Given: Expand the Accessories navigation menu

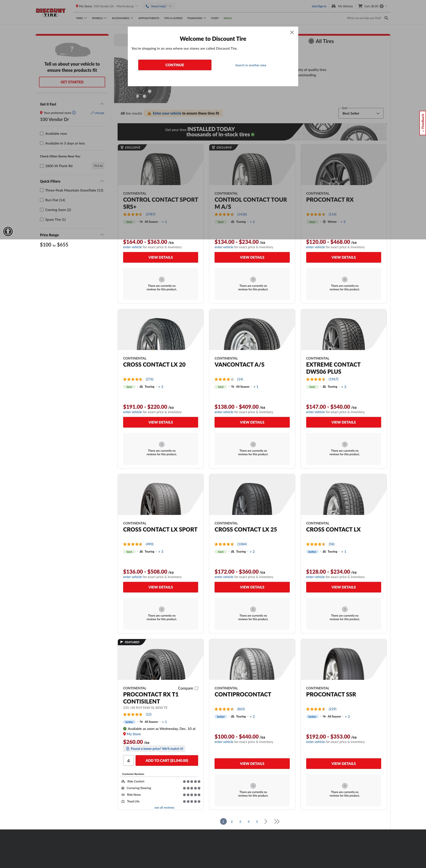Looking at the screenshot, I should point(122,18).
